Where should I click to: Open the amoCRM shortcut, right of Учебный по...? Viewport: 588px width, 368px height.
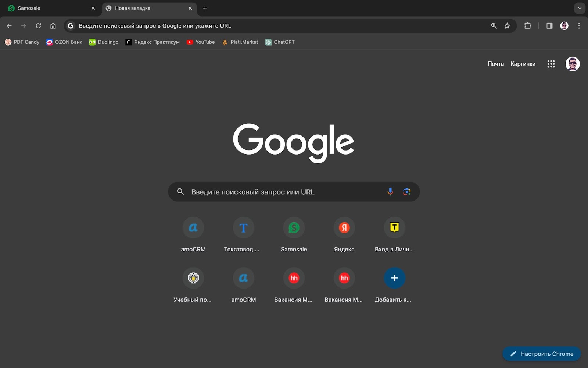[x=243, y=285]
